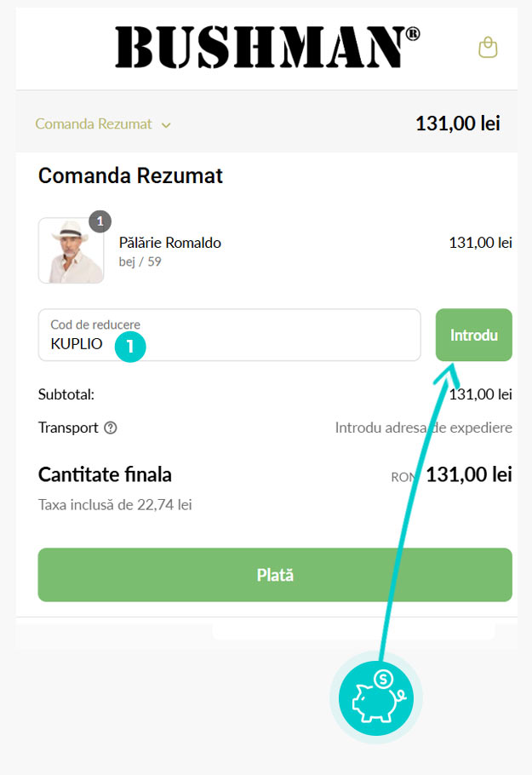Click the Introdu adresa de expediere text
Screen dimensions: 532x775
(423, 428)
